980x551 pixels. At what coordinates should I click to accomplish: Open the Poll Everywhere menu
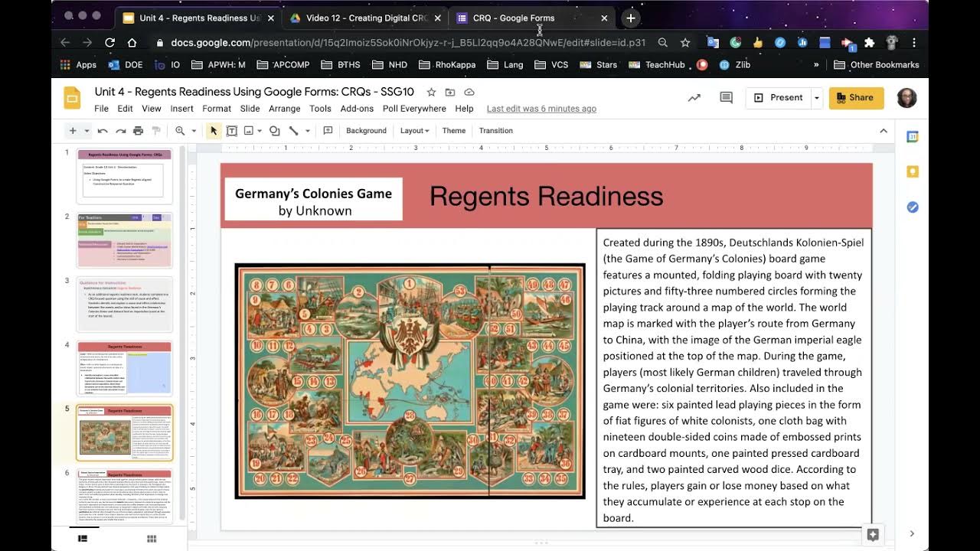click(414, 109)
